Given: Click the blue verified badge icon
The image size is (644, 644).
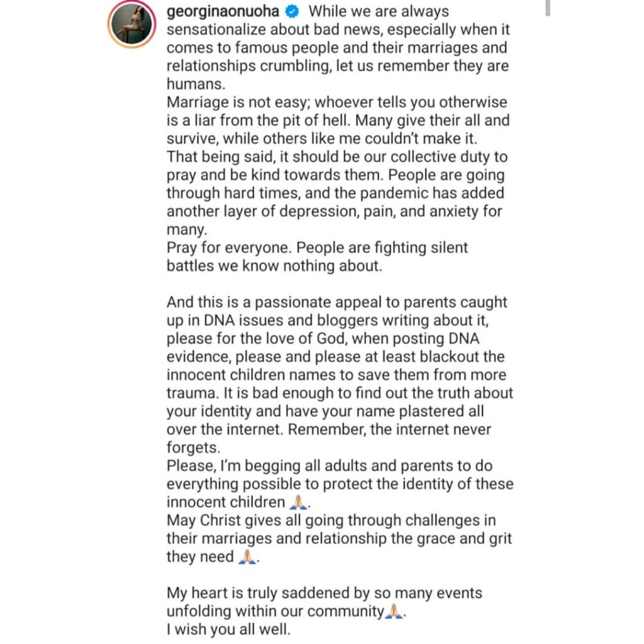Looking at the screenshot, I should click(292, 11).
